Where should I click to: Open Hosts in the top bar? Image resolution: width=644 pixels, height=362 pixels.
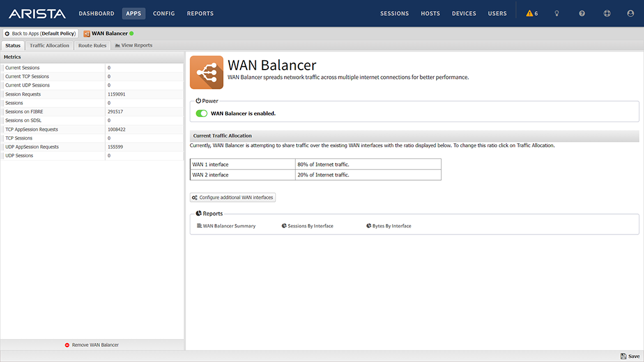pos(430,13)
